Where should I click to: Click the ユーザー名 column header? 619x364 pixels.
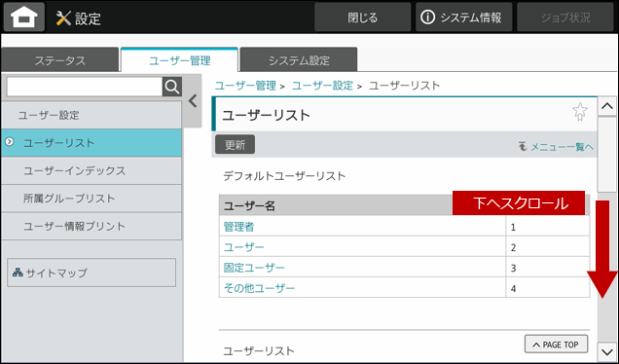click(x=249, y=205)
